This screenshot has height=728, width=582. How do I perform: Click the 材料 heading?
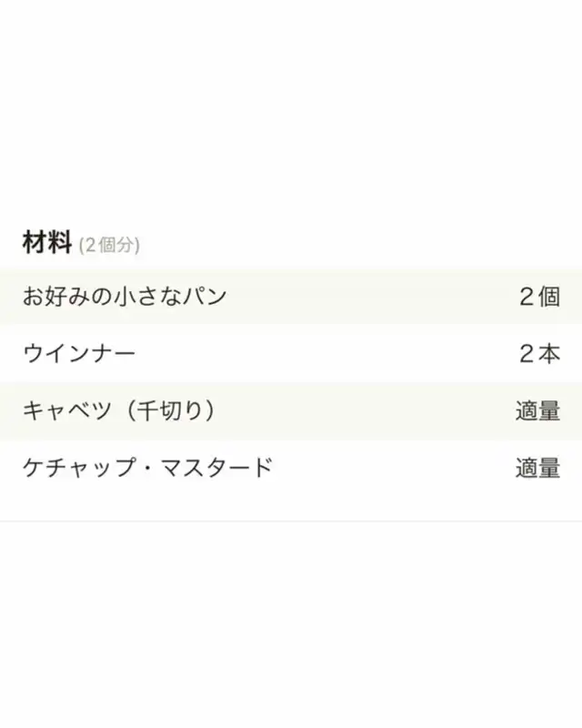pyautogui.click(x=47, y=242)
